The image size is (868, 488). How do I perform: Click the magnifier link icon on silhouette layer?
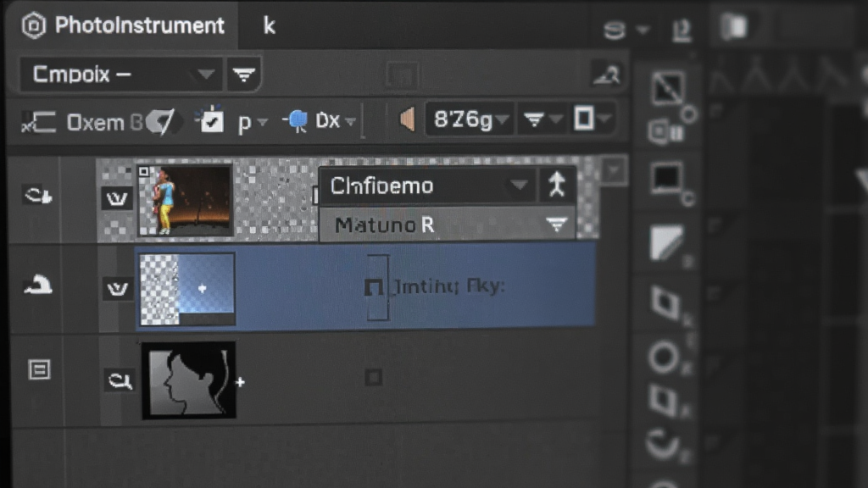pyautogui.click(x=119, y=380)
